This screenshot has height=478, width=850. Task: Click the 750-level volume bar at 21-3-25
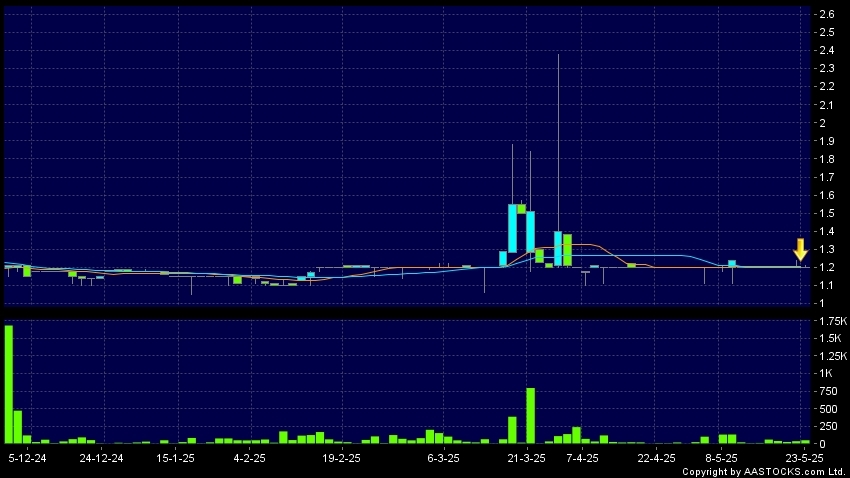click(x=531, y=416)
